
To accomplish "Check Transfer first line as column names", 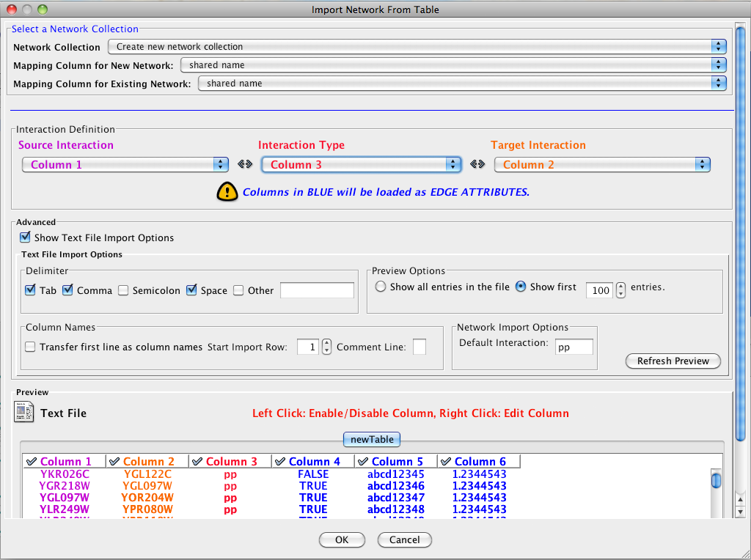I will (x=30, y=347).
